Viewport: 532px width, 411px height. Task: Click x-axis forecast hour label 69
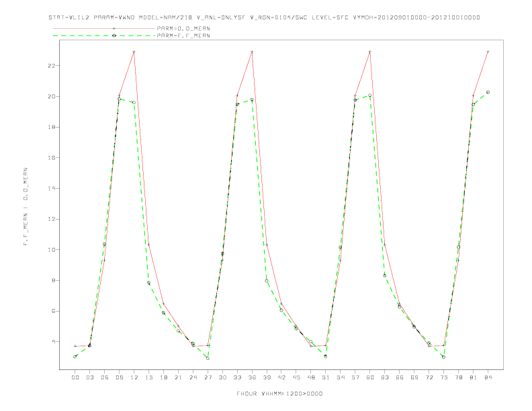(414, 377)
